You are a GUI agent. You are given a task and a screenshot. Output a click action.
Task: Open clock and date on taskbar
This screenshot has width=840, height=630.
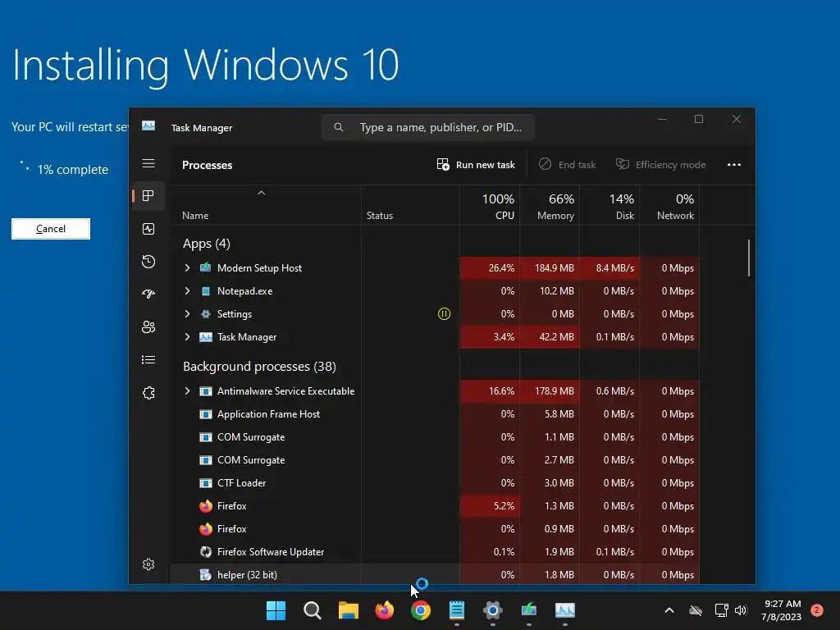pos(782,610)
